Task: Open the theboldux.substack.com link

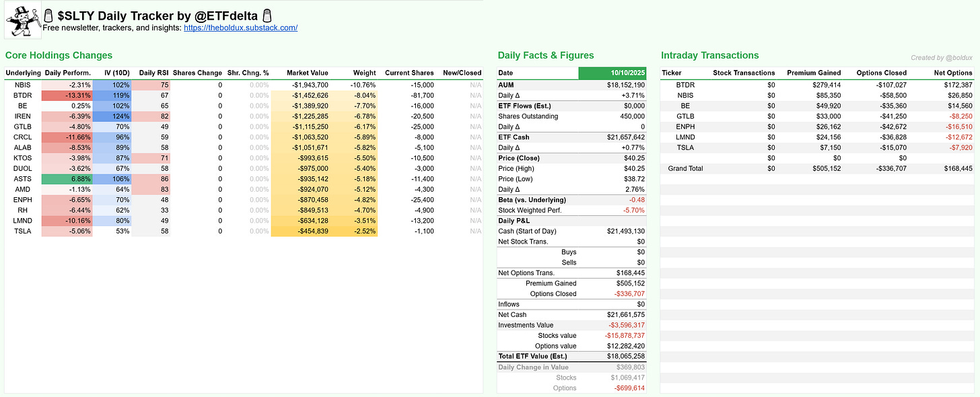Action: pos(240,28)
